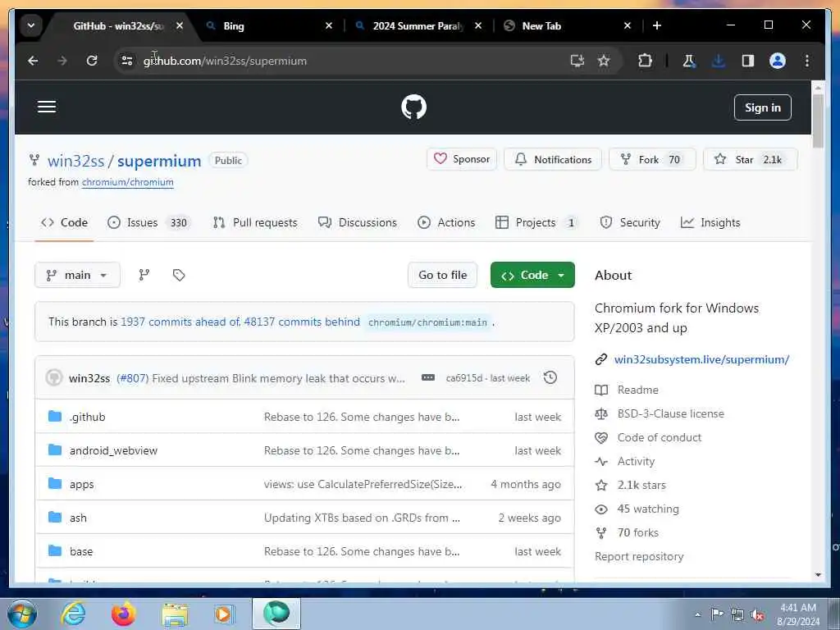Image resolution: width=840 pixels, height=630 pixels.
Task: Open the Windows Start button
Action: (x=21, y=614)
